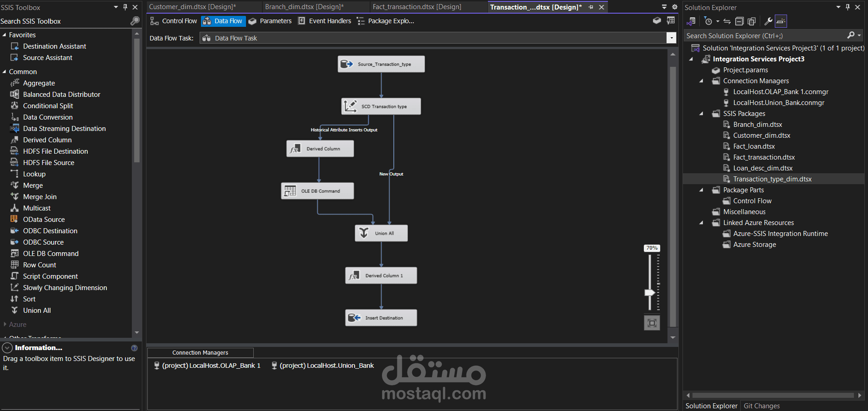The width and height of the screenshot is (868, 411).
Task: Click the fit-view button below zoom slider
Action: click(x=652, y=323)
